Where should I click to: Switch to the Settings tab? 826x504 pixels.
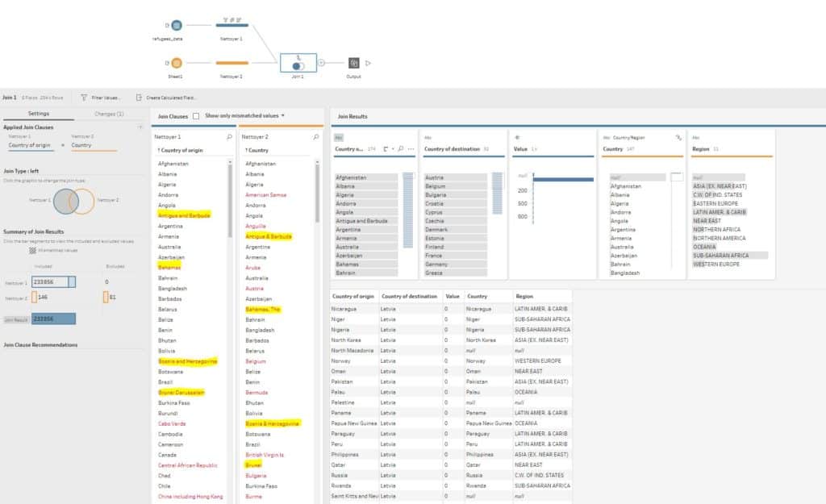[39, 114]
